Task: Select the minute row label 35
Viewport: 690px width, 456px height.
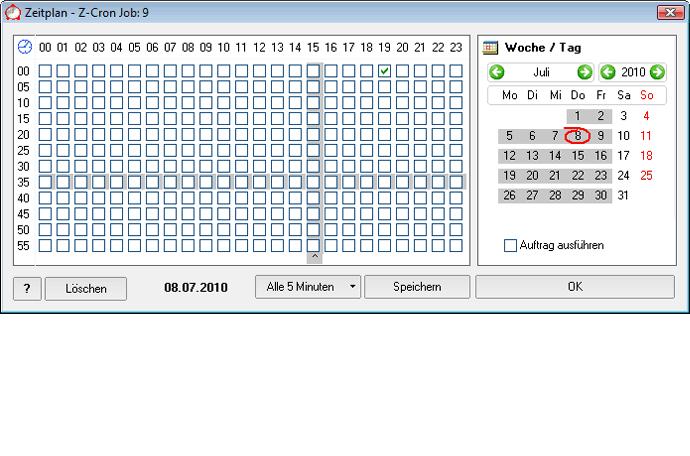Action: pyautogui.click(x=24, y=182)
